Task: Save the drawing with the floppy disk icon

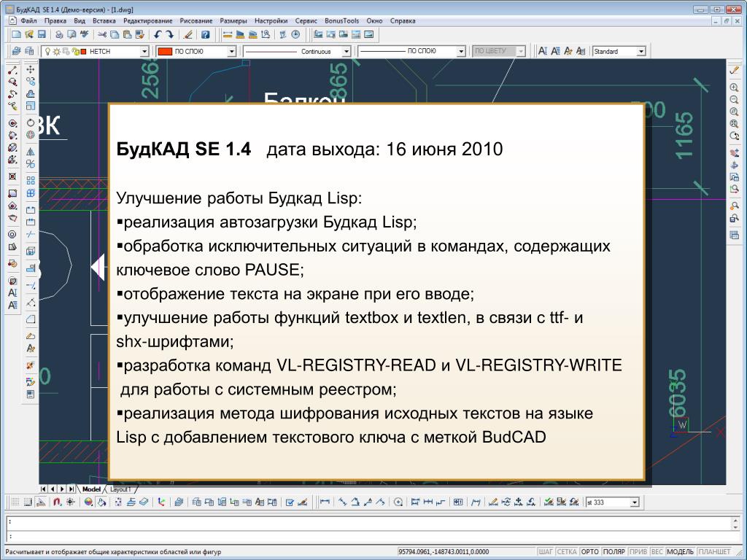Action: [x=42, y=34]
